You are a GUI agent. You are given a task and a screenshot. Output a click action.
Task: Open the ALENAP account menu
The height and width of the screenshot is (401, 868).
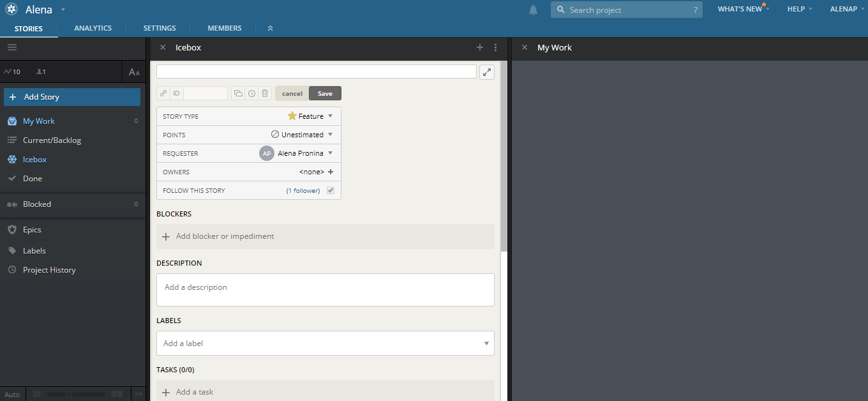[x=847, y=9]
